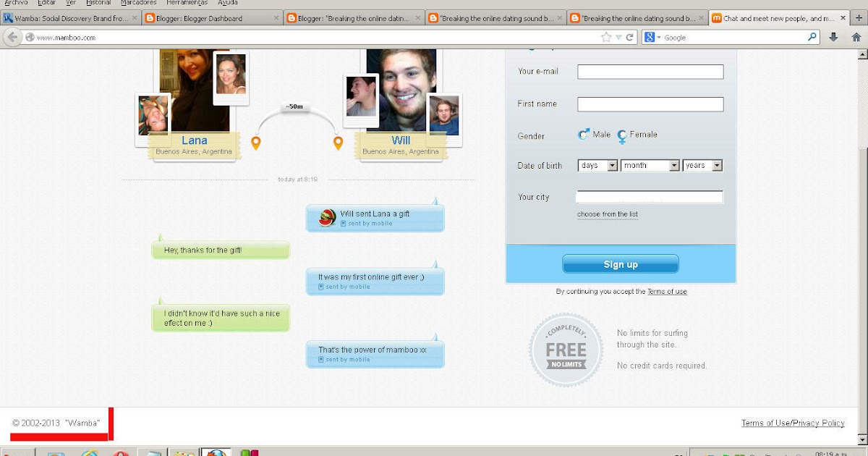This screenshot has height=456, width=868.
Task: Click the scrollbar down arrow
Action: tap(862, 439)
